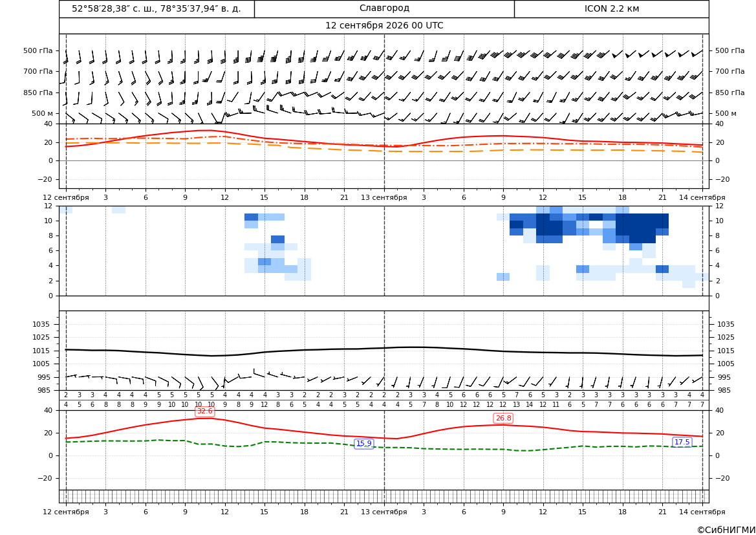Click the right 500 м level label
Image resolution: width=756 pixels, height=535 pixels.
[x=726, y=113]
